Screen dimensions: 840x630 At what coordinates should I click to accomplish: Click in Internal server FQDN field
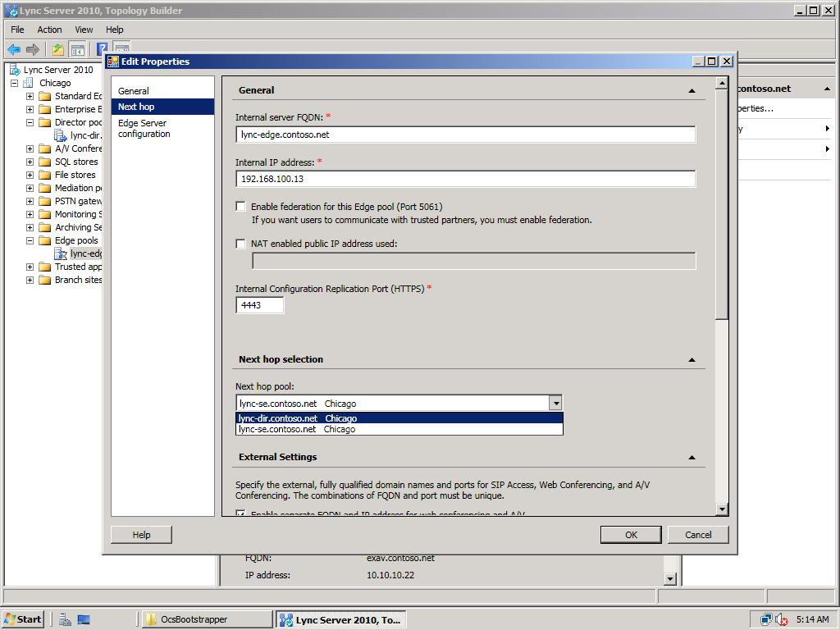[466, 135]
